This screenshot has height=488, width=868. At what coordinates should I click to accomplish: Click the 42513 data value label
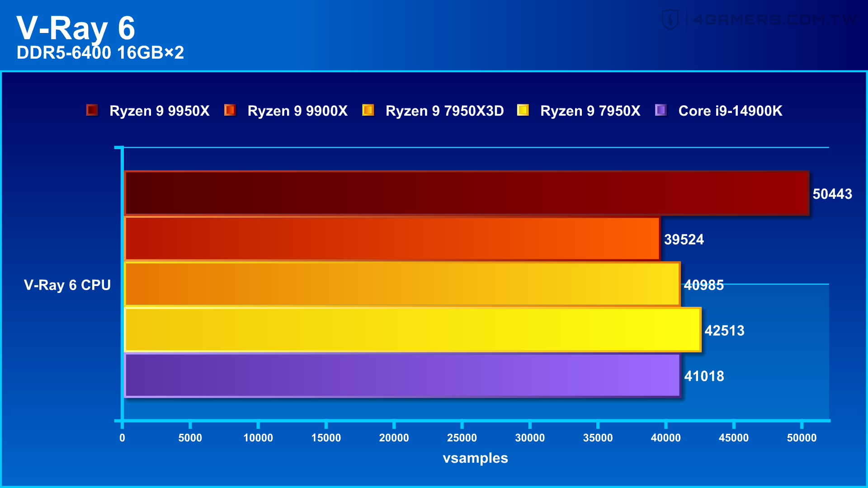pyautogui.click(x=725, y=331)
